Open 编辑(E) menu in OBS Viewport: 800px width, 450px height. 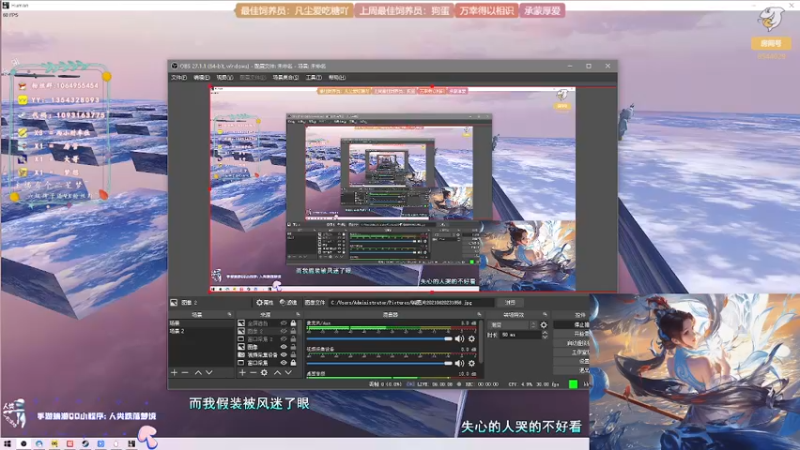point(202,78)
